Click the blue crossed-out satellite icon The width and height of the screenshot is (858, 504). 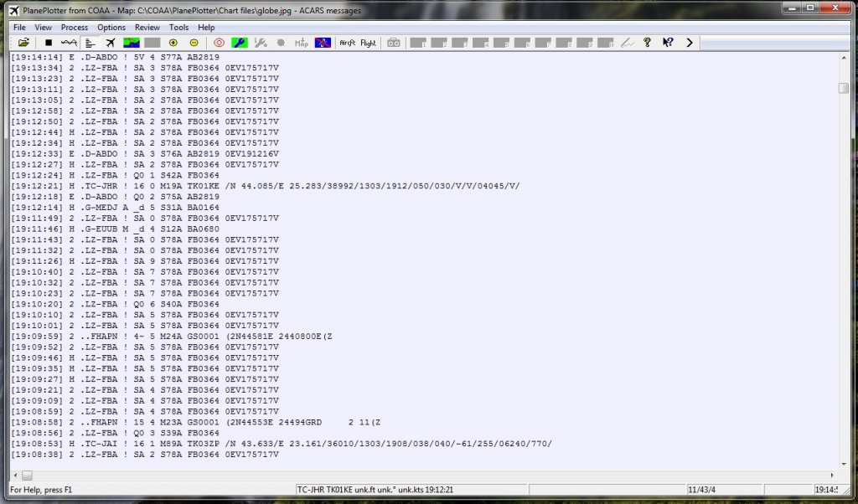coord(323,43)
